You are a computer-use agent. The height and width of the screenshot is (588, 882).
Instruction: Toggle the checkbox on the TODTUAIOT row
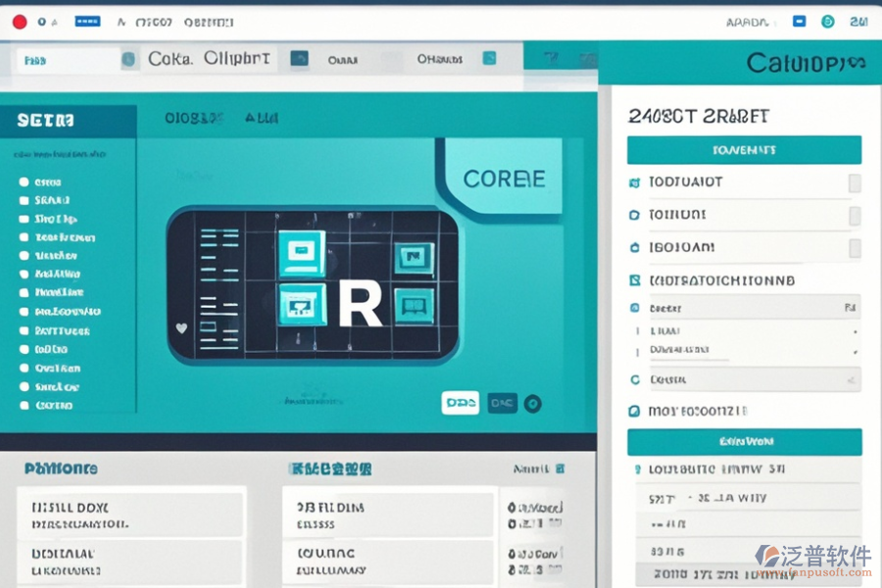click(855, 183)
